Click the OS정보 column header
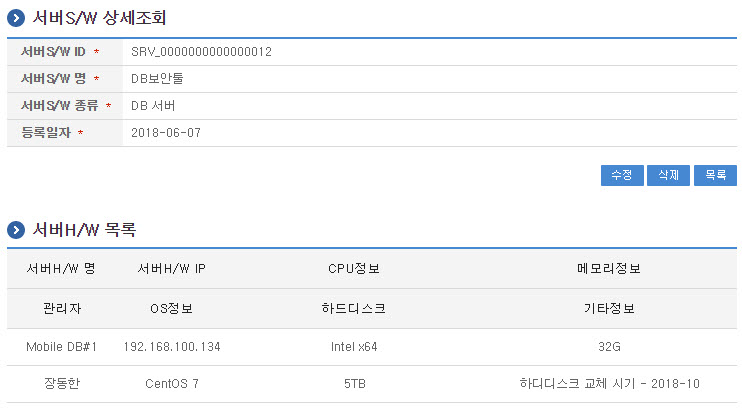This screenshot has height=409, width=742. (x=171, y=308)
